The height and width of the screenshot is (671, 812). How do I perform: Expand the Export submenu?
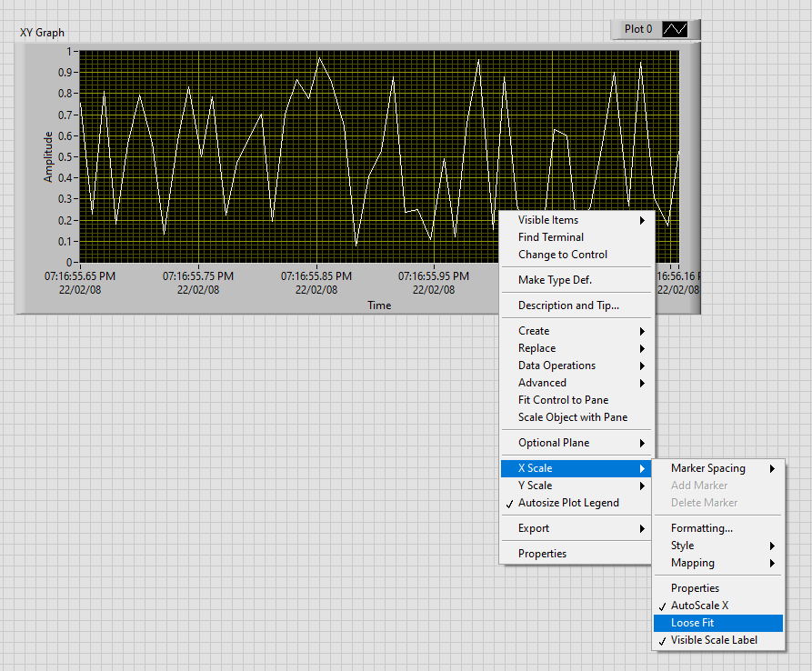(x=576, y=528)
